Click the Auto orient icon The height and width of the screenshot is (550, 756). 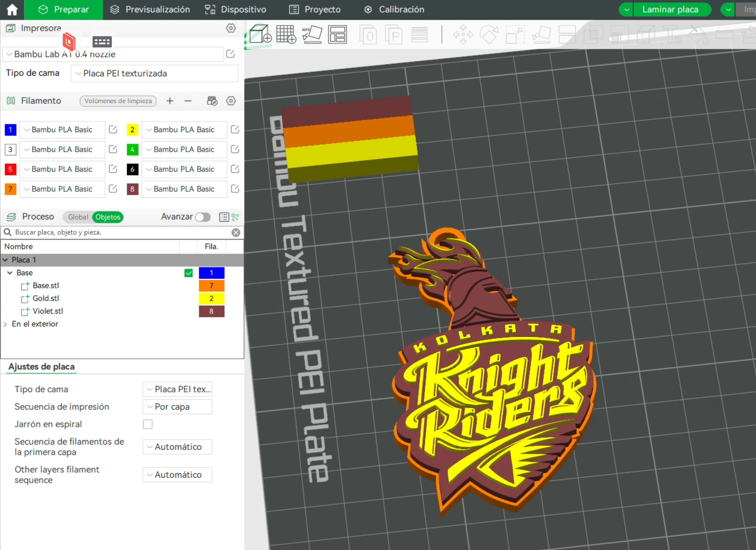click(312, 35)
